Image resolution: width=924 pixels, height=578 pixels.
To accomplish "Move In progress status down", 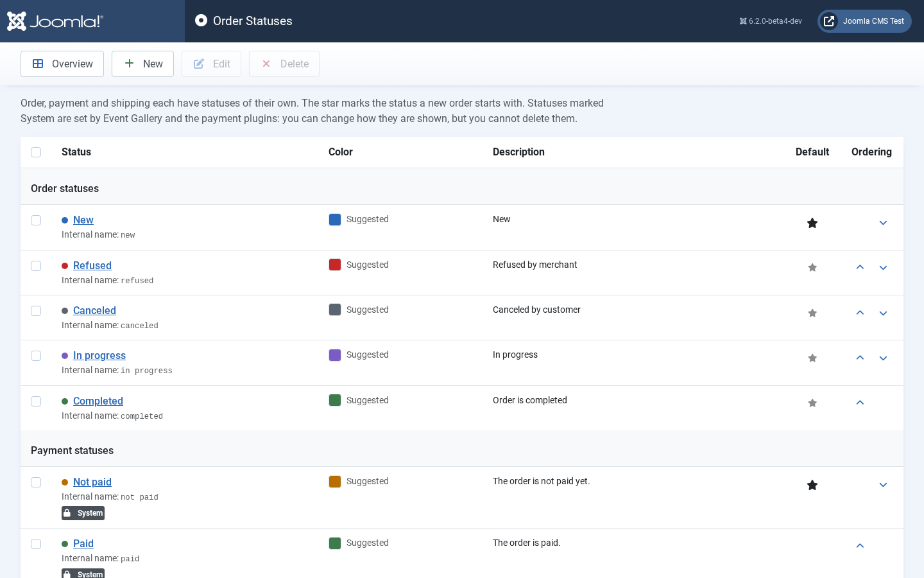I will pyautogui.click(x=883, y=358).
